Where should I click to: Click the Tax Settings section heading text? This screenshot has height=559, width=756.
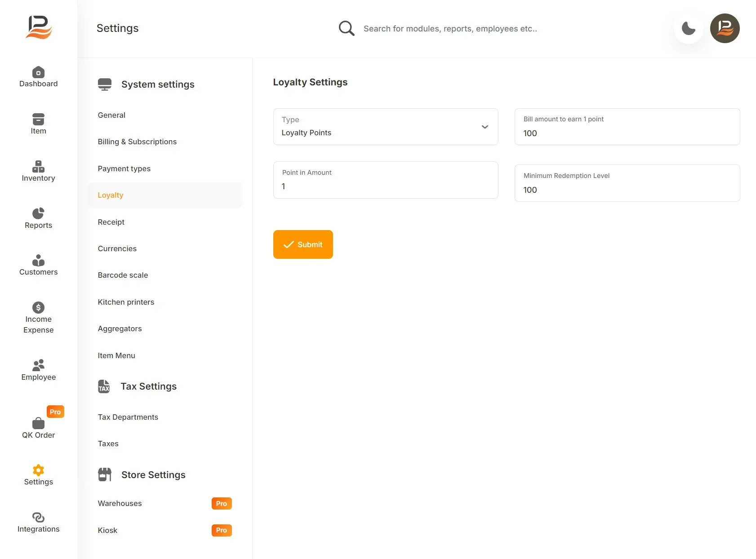(148, 386)
